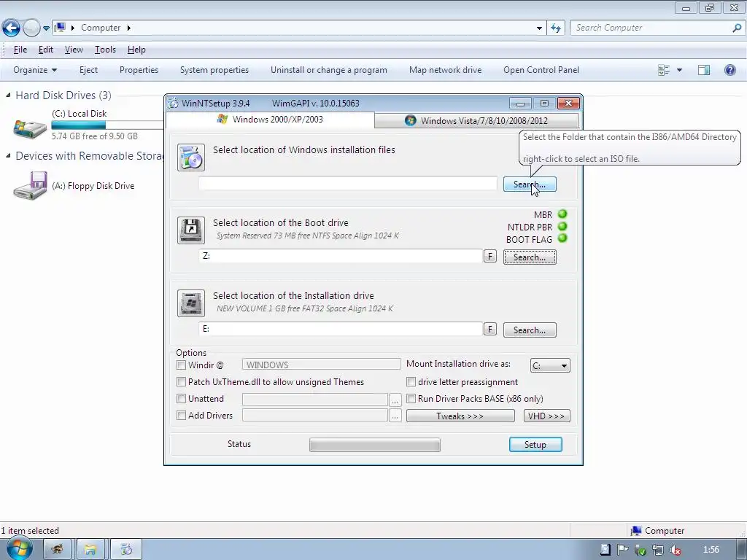Click the browse button beside Unattend field
747x560 pixels.
(x=395, y=400)
